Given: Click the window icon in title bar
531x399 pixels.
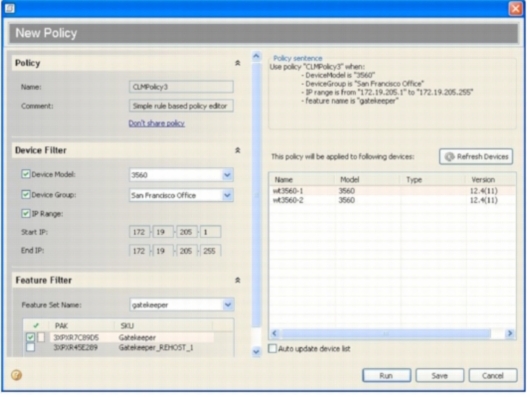Looking at the screenshot, I should pos(10,8).
